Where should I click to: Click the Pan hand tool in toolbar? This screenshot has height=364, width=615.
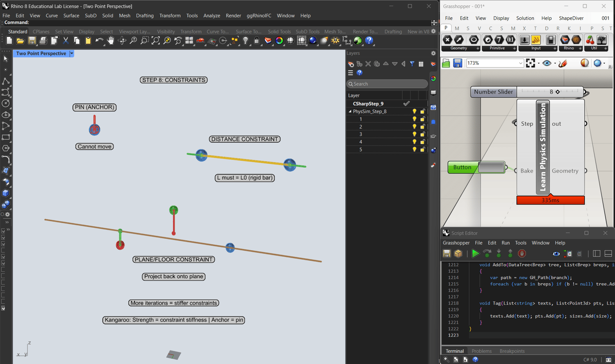[110, 41]
